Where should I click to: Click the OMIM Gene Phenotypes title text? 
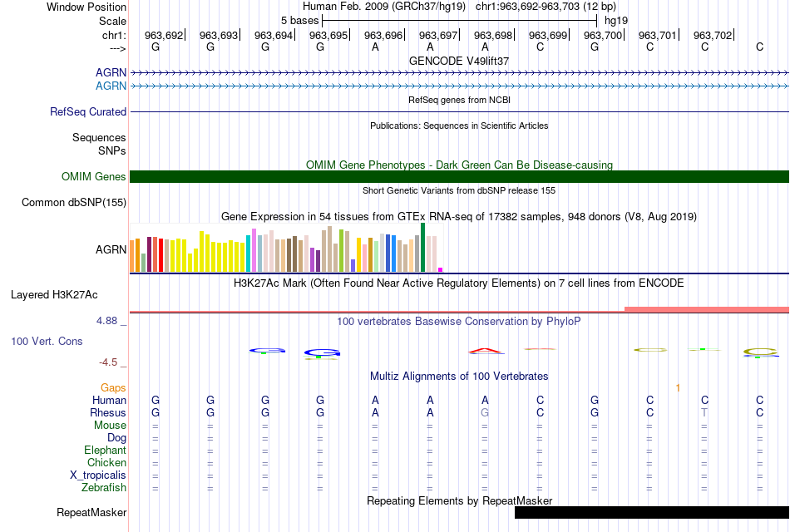[460, 165]
